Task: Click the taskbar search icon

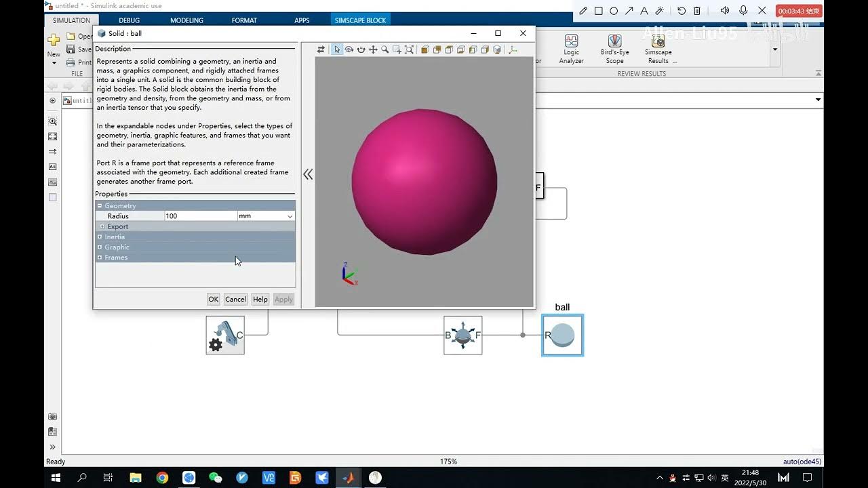Action: (x=82, y=477)
